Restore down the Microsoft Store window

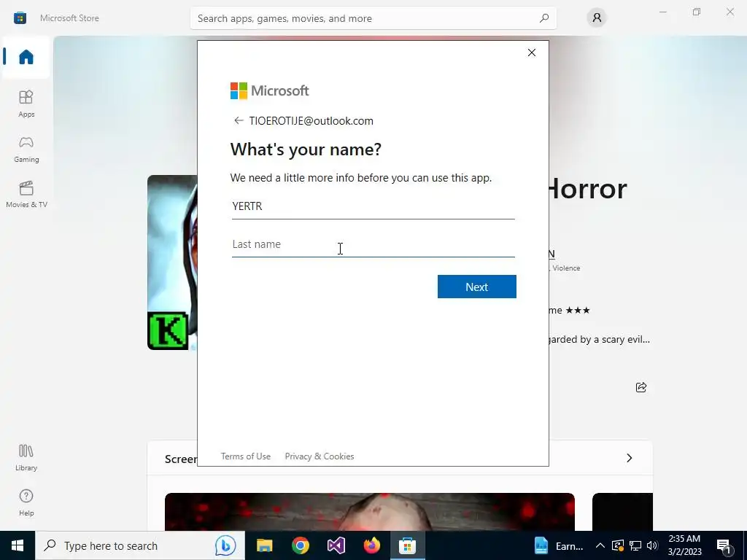pyautogui.click(x=697, y=12)
